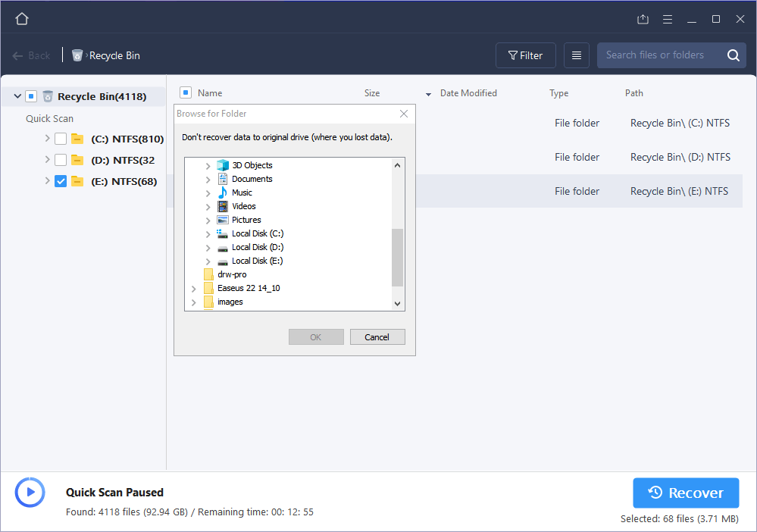Open the Filter options
757x532 pixels.
(x=525, y=55)
